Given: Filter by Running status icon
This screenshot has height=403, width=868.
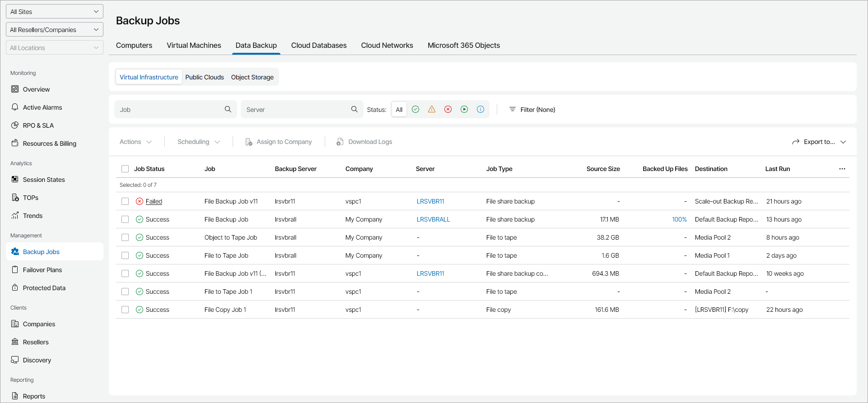Looking at the screenshot, I should (464, 109).
